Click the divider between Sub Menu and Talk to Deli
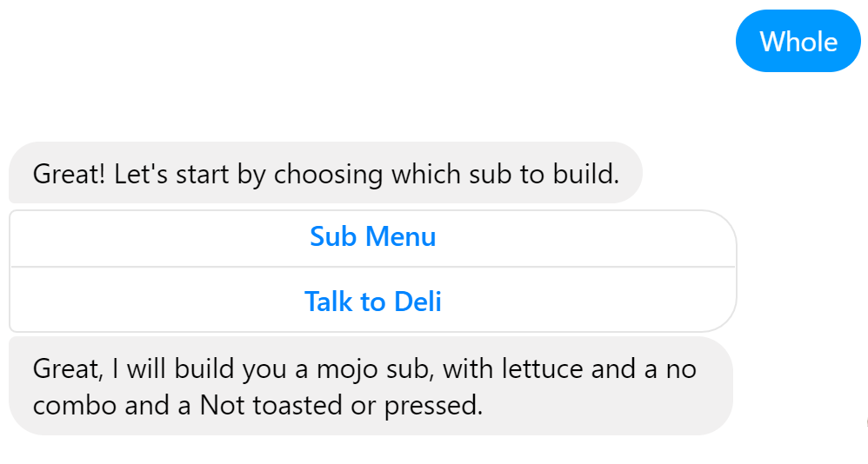Viewport: 868px width, 464px height. 372,267
